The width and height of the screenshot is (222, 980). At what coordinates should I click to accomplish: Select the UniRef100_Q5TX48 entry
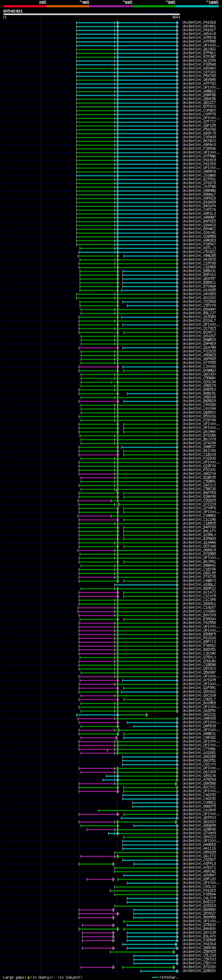(199, 546)
